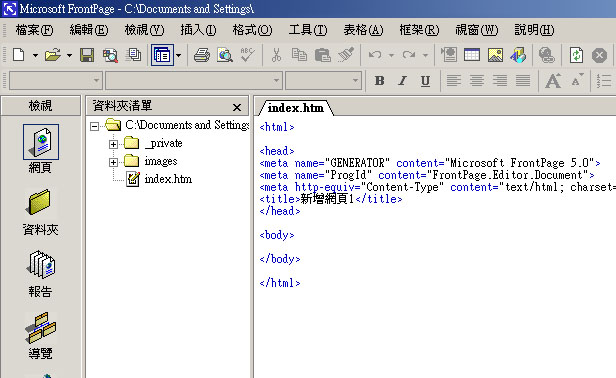Open the 插入(I) Insert menu
The height and width of the screenshot is (378, 616).
tap(198, 30)
